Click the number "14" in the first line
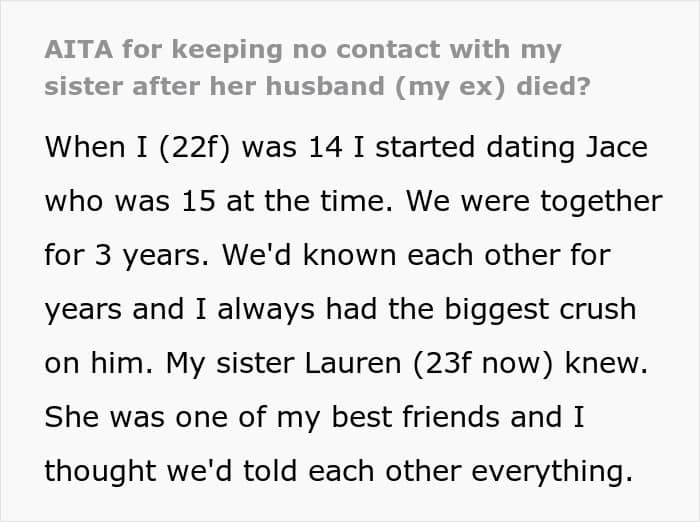 [325, 147]
